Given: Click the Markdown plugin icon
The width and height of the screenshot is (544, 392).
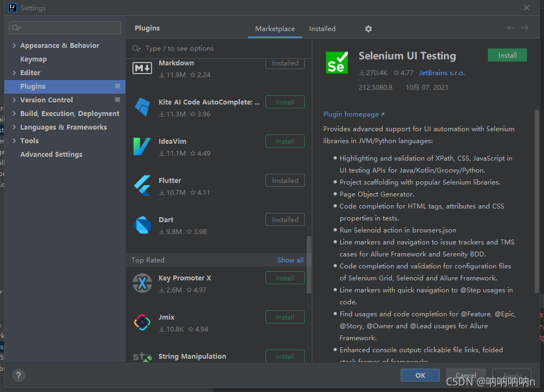Looking at the screenshot, I should pyautogui.click(x=142, y=68).
